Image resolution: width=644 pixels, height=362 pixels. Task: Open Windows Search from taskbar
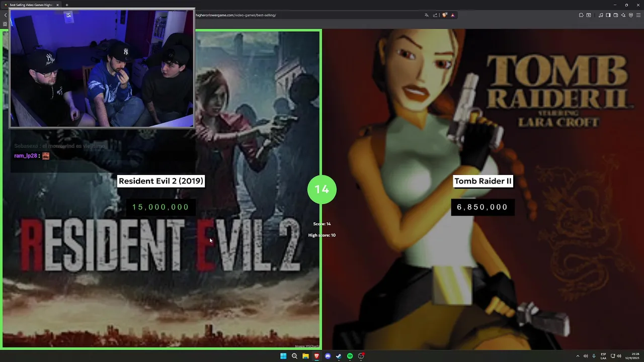pos(294,356)
